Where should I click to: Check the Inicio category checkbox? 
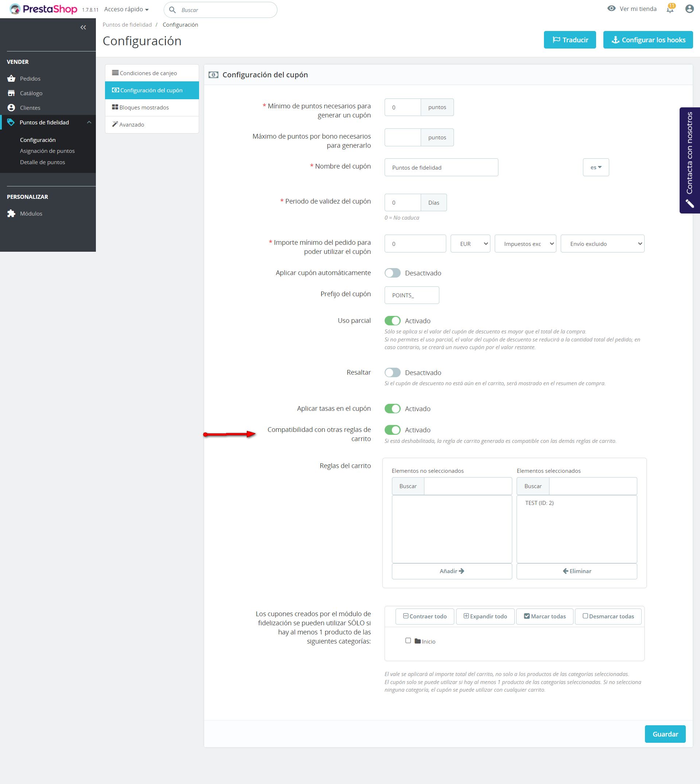pyautogui.click(x=408, y=640)
